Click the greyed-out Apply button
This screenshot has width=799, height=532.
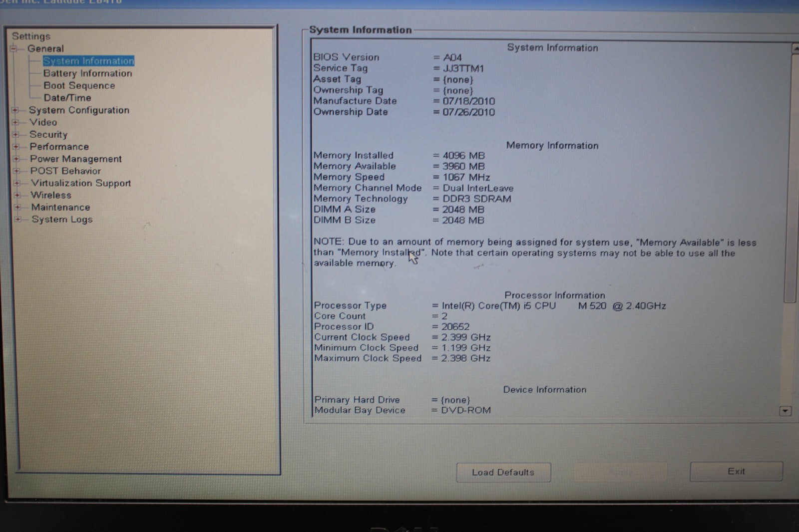tap(621, 472)
